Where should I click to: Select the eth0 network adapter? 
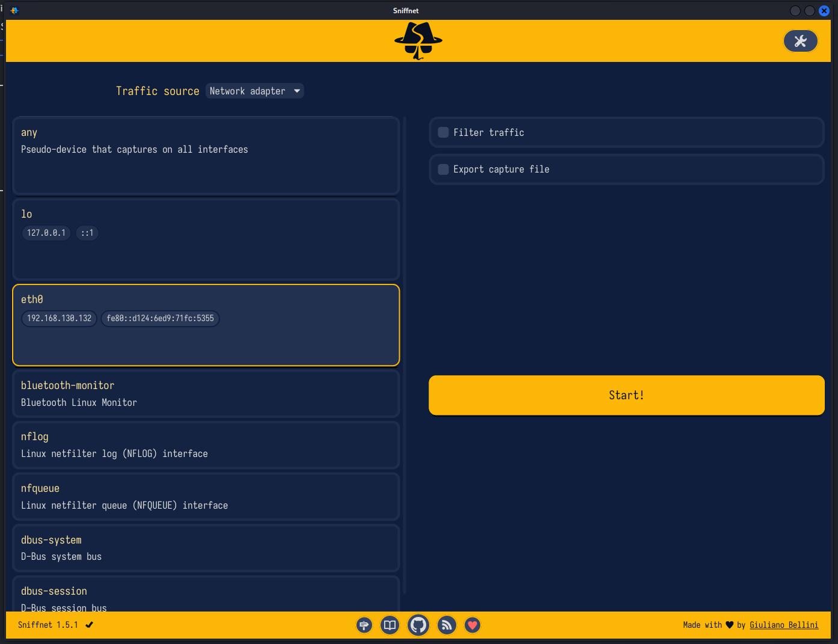pyautogui.click(x=206, y=325)
